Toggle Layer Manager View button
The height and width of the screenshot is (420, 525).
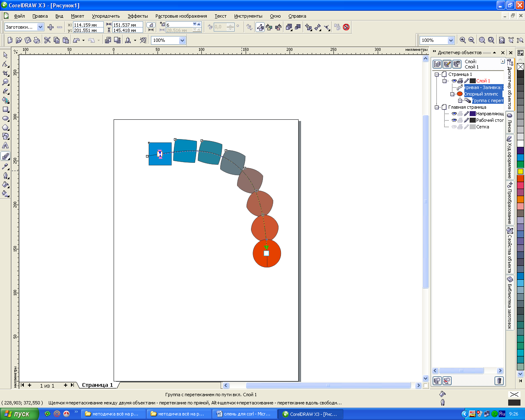(457, 64)
